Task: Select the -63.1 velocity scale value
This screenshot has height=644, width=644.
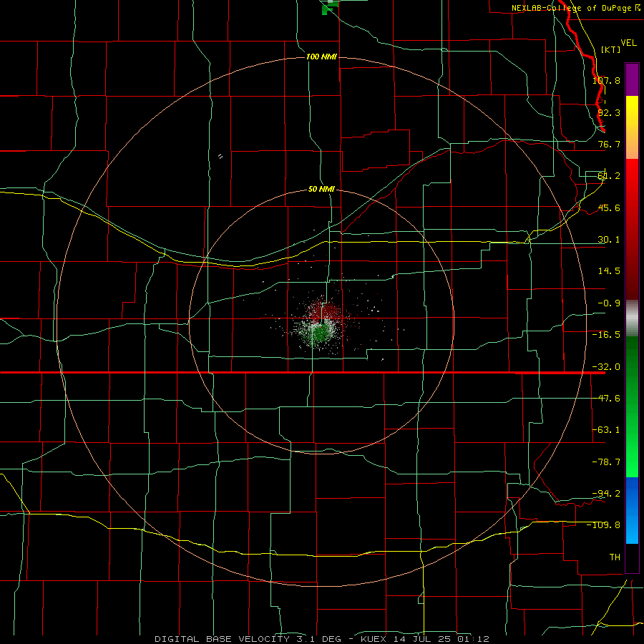Action: tap(606, 430)
